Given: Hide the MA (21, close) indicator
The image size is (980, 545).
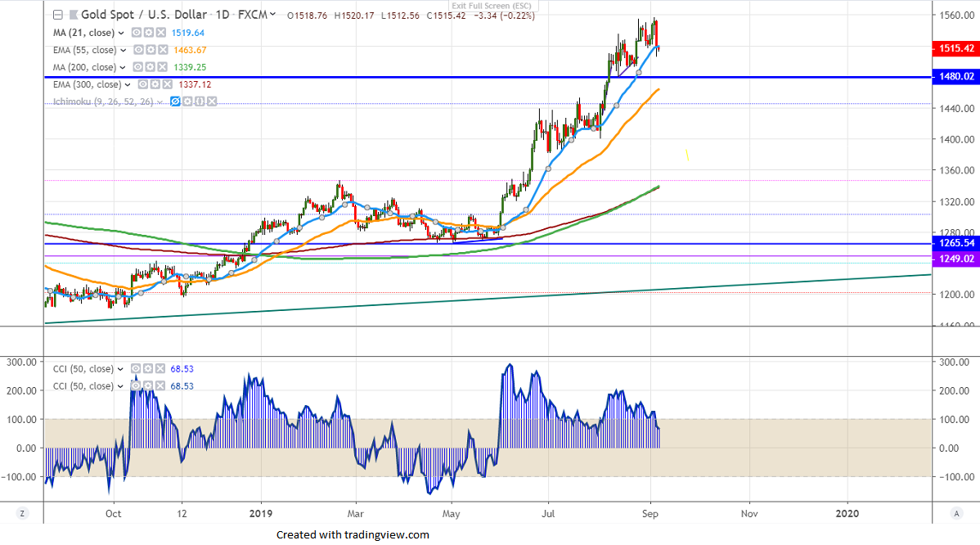Looking at the screenshot, I should [x=137, y=33].
